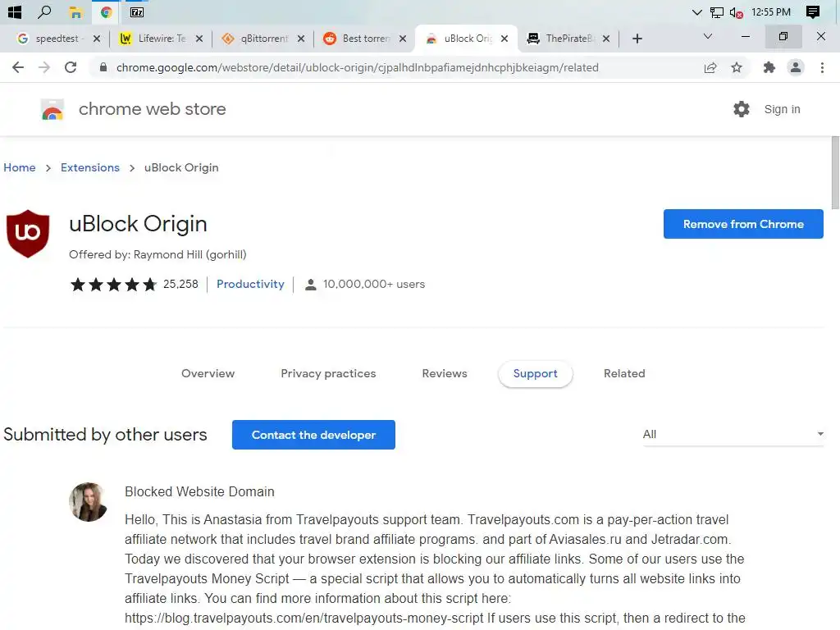This screenshot has width=840, height=630.
Task: Select the Support tab
Action: pyautogui.click(x=535, y=373)
